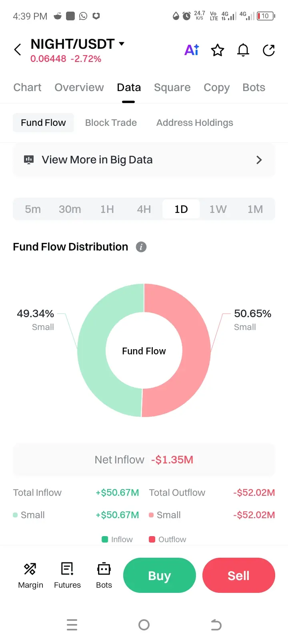Open Bots icon in bottom bar
Viewport: 288px width, 644px height.
pos(104,575)
